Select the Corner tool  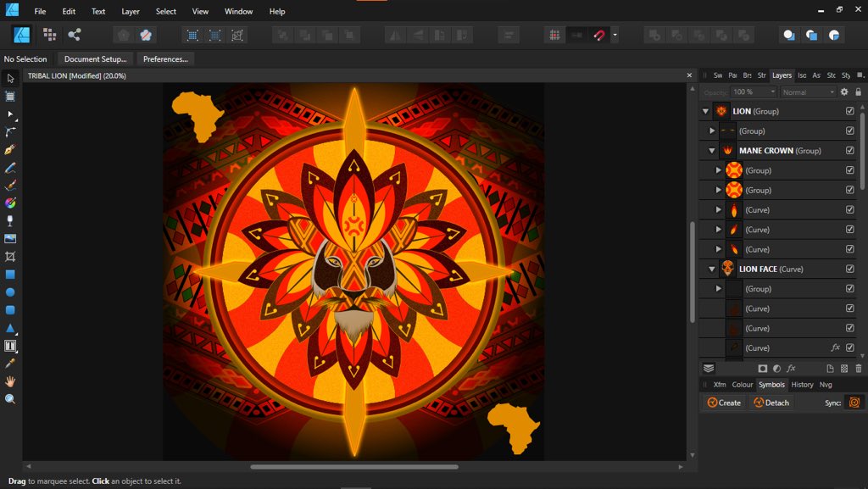point(10,131)
